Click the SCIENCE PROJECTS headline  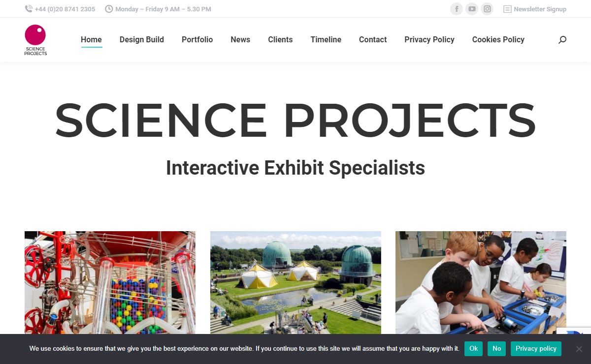pos(295,121)
